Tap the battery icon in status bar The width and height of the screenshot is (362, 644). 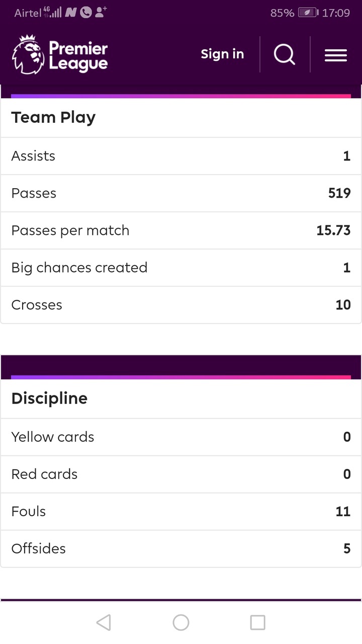pyautogui.click(x=308, y=13)
